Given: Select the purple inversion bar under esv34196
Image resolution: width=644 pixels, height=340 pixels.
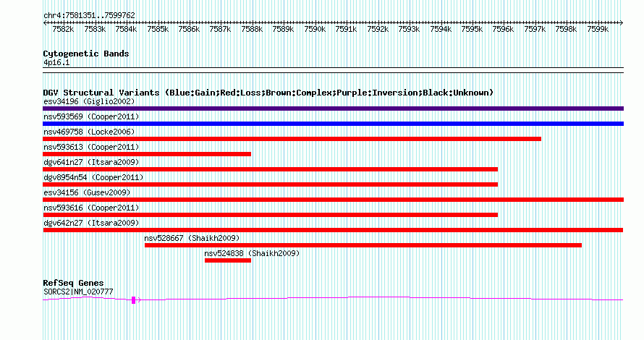Looking at the screenshot, I should click(333, 109).
